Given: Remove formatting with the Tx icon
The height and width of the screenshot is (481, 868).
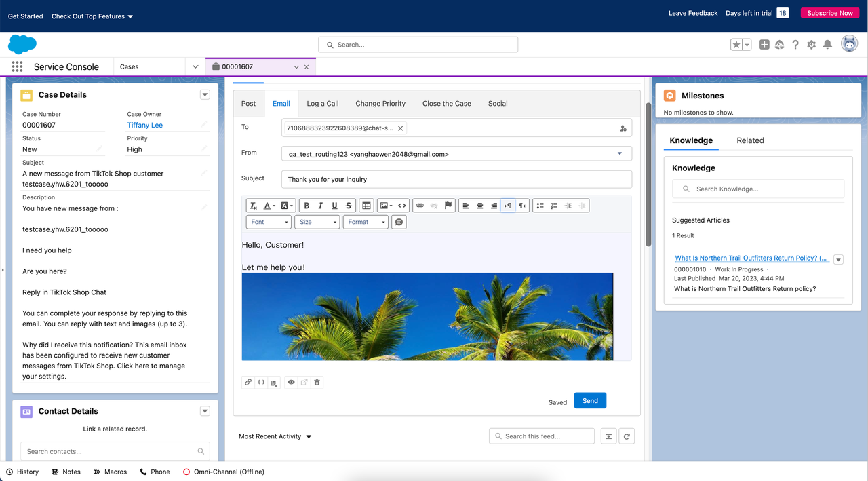Looking at the screenshot, I should pyautogui.click(x=253, y=206).
